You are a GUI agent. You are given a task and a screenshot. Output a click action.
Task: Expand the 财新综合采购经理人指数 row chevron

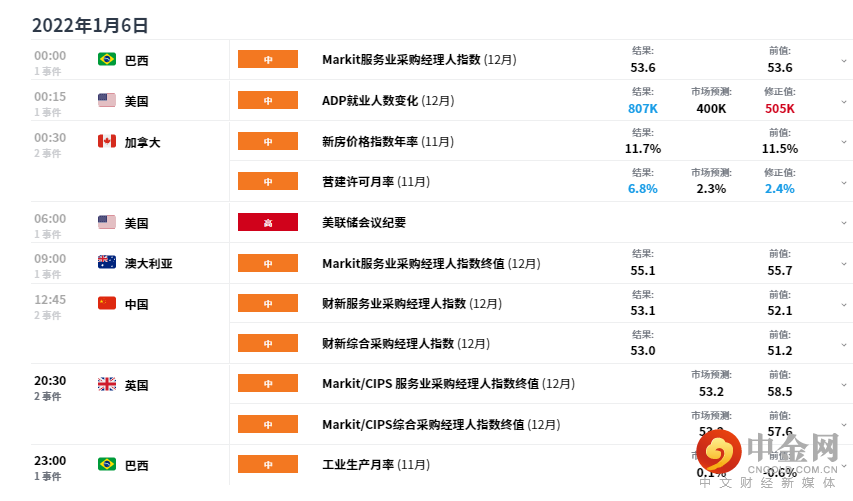point(844,345)
